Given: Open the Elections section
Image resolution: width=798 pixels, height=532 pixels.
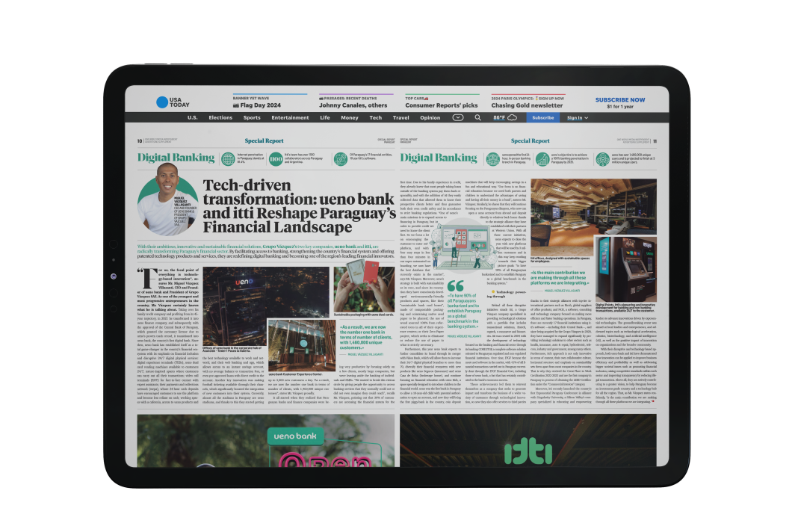Looking at the screenshot, I should pyautogui.click(x=220, y=117).
